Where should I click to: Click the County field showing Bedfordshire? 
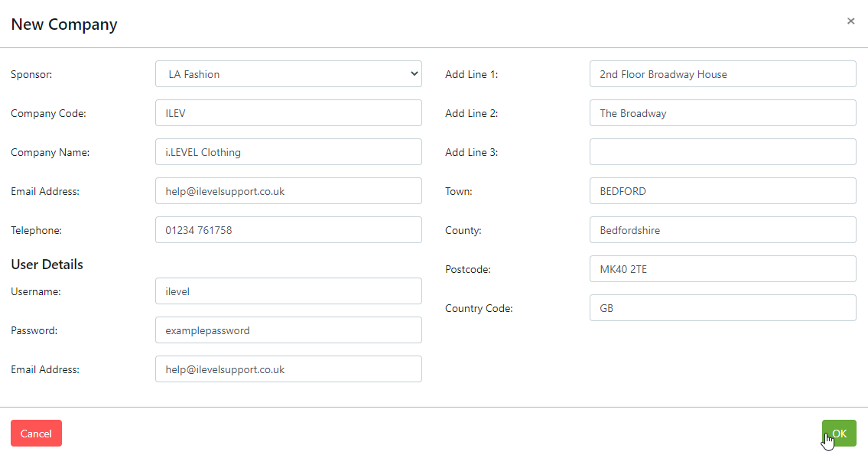tap(723, 230)
